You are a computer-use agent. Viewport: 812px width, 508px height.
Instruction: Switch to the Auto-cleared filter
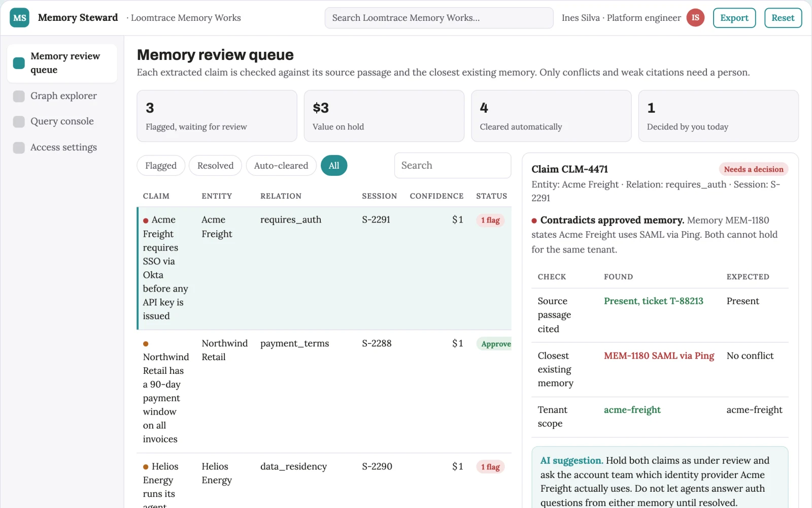click(x=281, y=166)
